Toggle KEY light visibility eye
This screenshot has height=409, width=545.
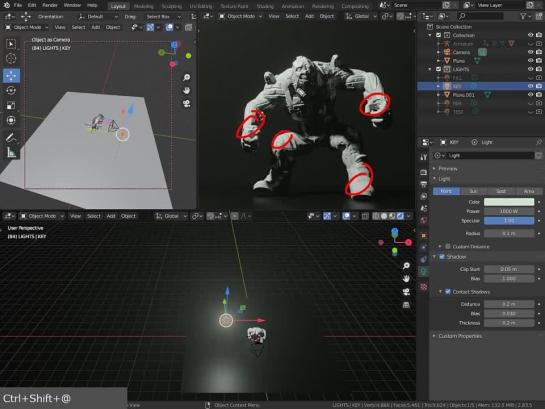point(530,86)
